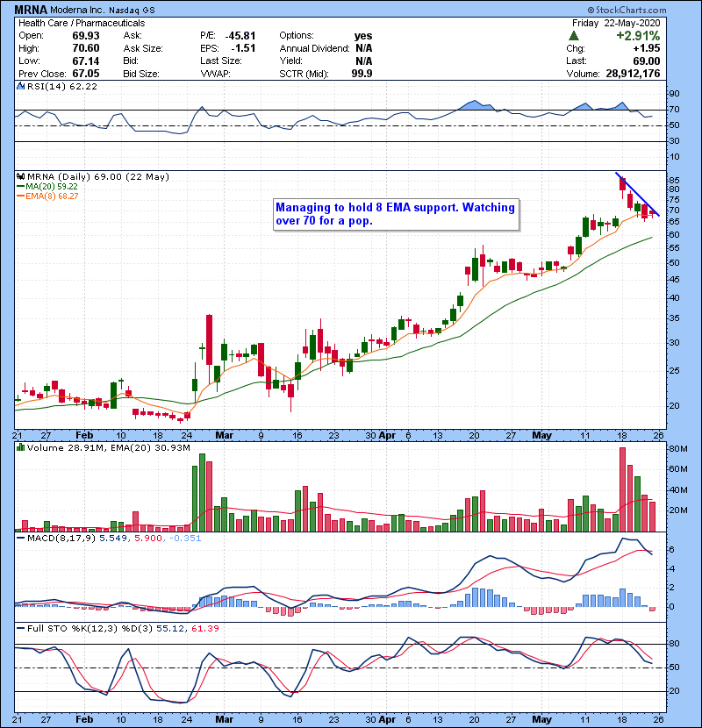This screenshot has height=728, width=702.
Task: Click the orange EMA(8) legend line marker
Action: (x=20, y=196)
